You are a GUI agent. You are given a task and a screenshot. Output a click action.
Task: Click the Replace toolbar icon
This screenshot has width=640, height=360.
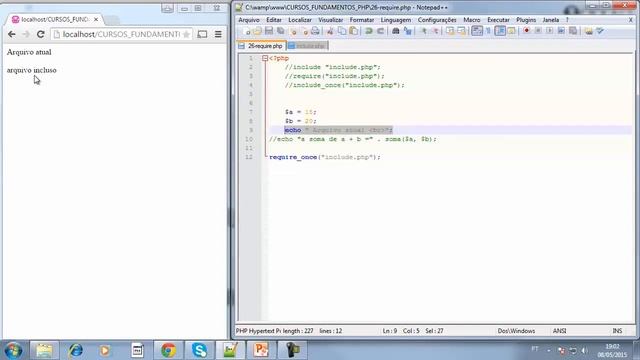(x=407, y=31)
